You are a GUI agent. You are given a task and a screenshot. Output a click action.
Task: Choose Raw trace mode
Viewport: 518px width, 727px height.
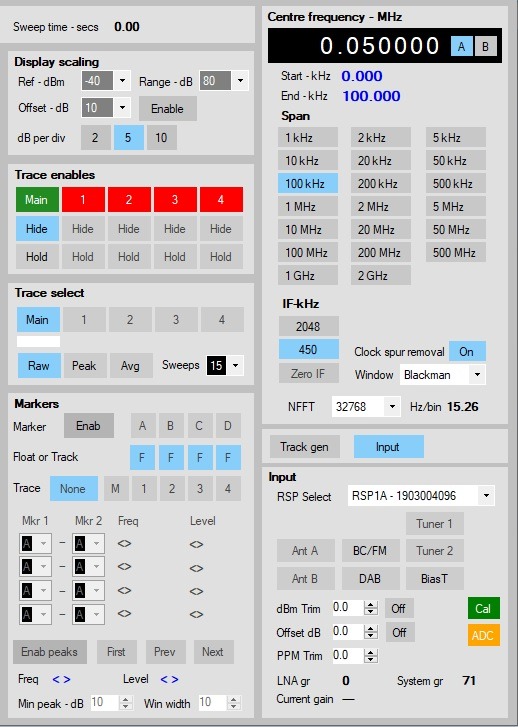(x=39, y=365)
